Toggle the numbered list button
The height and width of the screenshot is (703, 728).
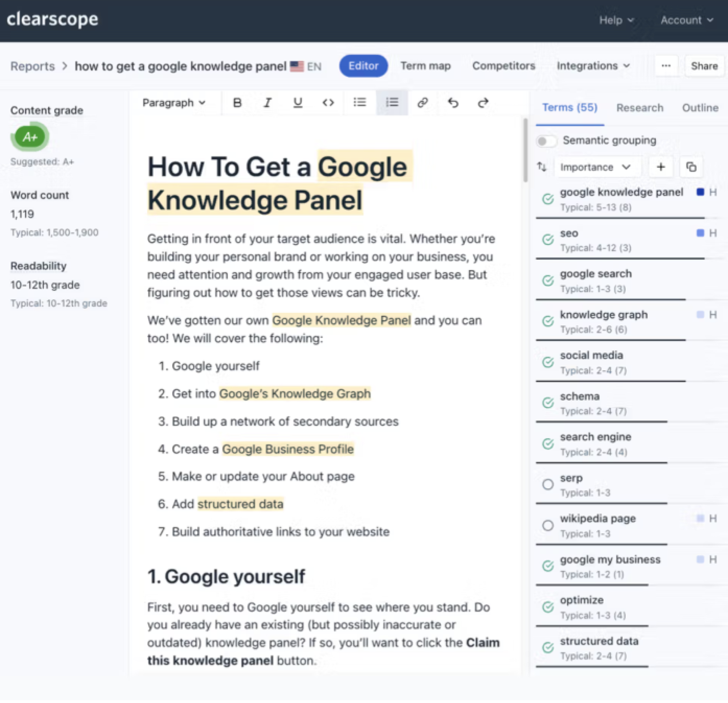tap(392, 102)
